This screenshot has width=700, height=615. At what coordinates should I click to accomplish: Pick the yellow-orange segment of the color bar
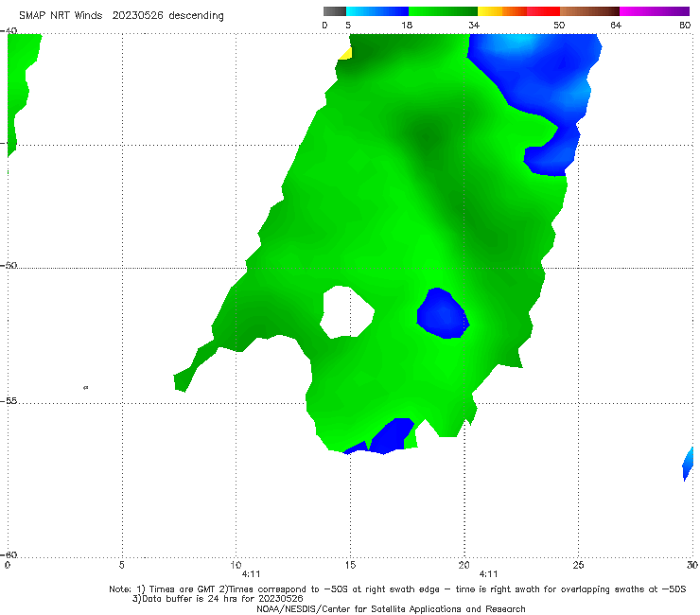pos(501,11)
